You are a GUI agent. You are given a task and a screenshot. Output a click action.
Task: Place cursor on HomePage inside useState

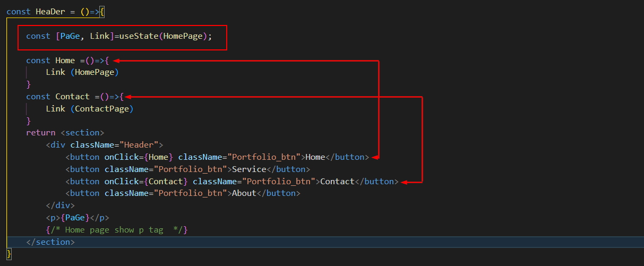[x=183, y=36]
